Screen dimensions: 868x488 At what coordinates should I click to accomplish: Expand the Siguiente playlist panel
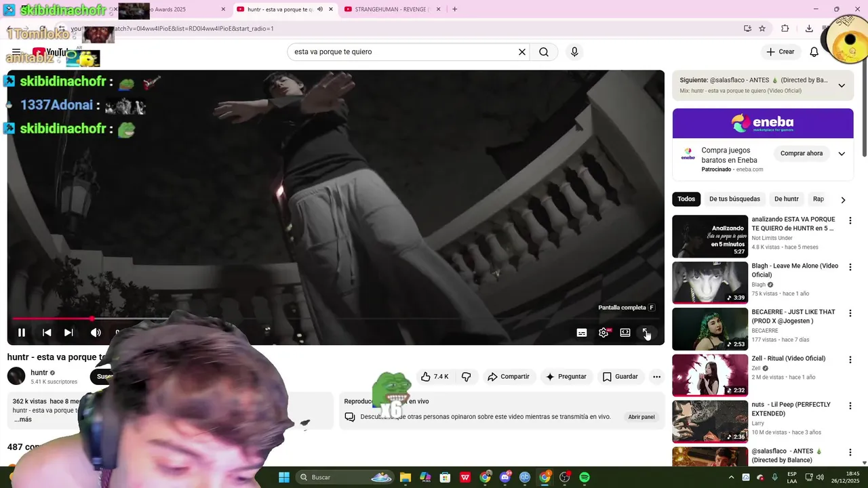point(842,85)
